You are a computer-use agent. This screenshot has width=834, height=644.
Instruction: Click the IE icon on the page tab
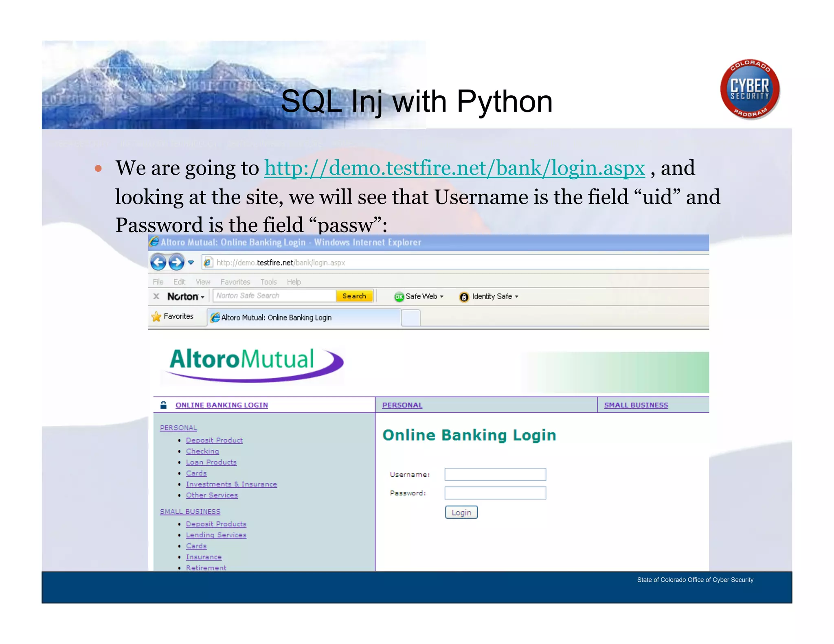pyautogui.click(x=215, y=318)
